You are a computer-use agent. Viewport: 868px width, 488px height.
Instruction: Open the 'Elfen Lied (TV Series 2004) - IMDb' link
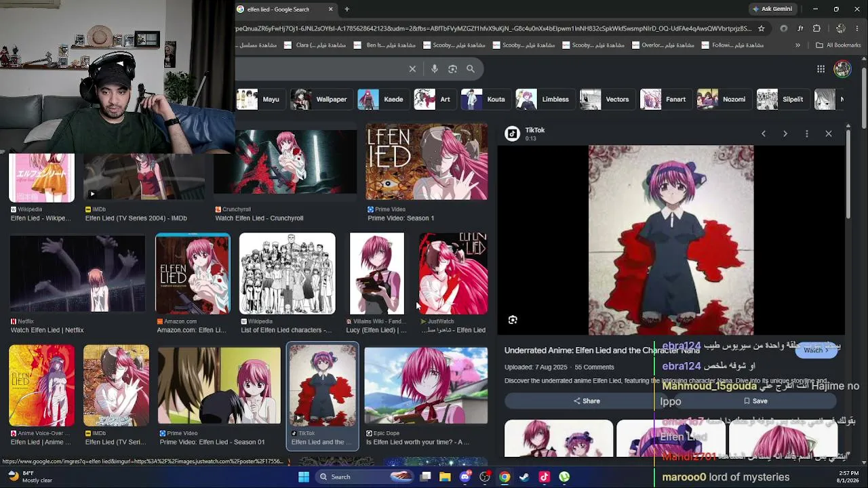pos(136,218)
